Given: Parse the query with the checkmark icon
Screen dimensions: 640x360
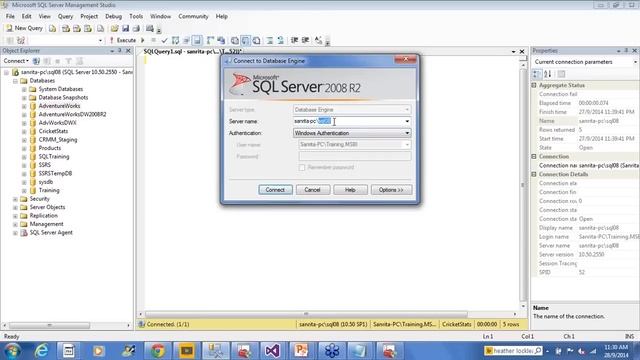Looking at the screenshot, I should pyautogui.click(x=164, y=40).
